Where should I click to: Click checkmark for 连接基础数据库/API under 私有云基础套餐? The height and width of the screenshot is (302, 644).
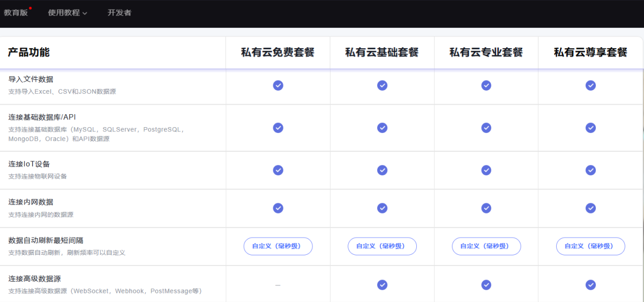[382, 128]
